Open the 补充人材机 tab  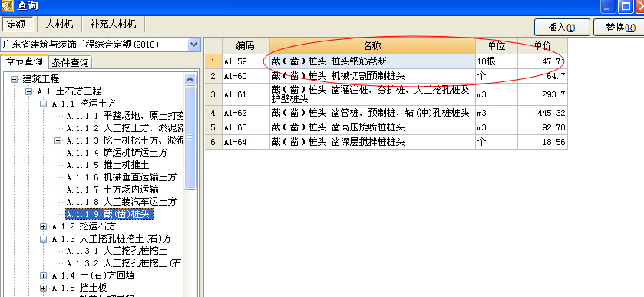[113, 24]
